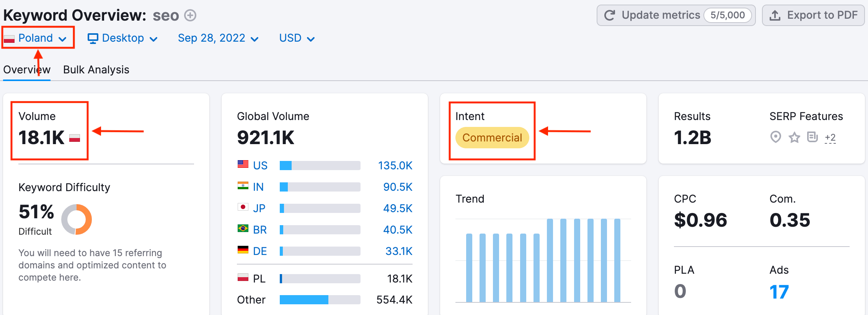Screen dimensions: 868x315
Task: Click the first bar in Trend chart
Action: (x=469, y=268)
